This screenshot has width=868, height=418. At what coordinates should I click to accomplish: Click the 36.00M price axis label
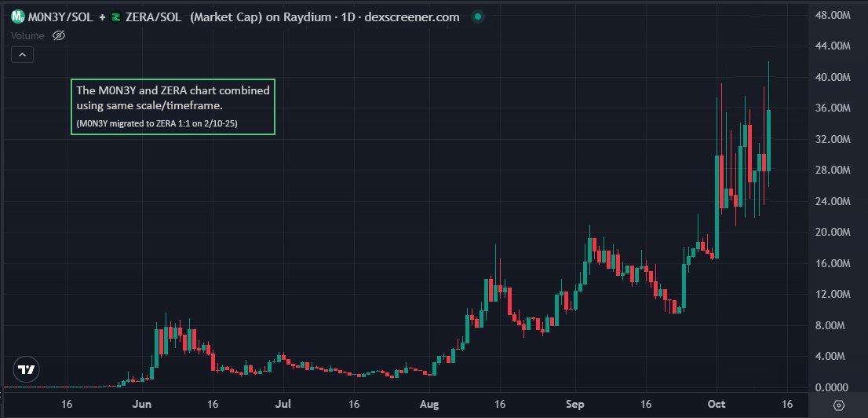click(x=832, y=108)
